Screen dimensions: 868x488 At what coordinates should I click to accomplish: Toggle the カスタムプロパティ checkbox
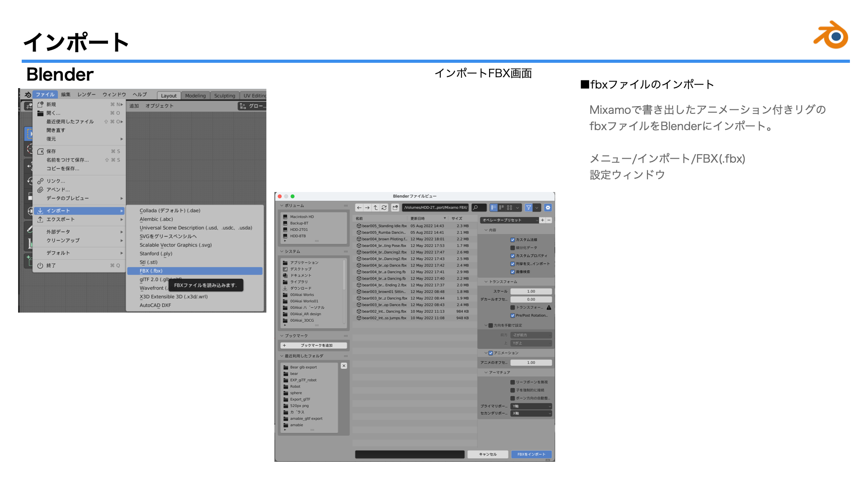tap(513, 256)
